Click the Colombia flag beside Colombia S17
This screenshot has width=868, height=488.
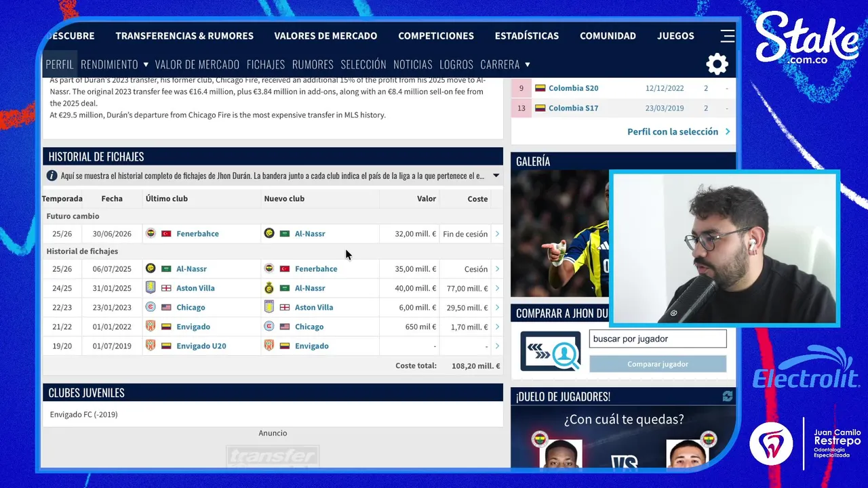tap(540, 108)
